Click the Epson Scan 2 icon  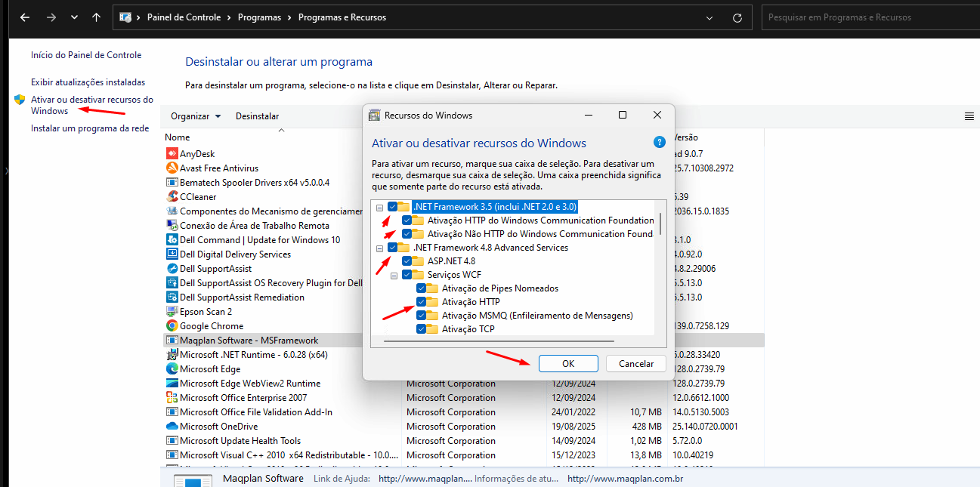[172, 312]
